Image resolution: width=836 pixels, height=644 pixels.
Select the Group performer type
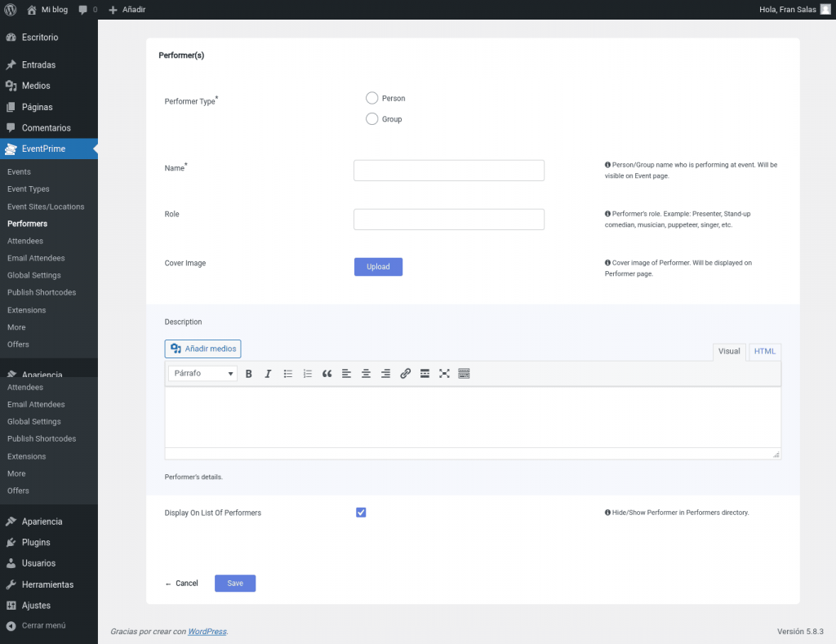(x=371, y=119)
